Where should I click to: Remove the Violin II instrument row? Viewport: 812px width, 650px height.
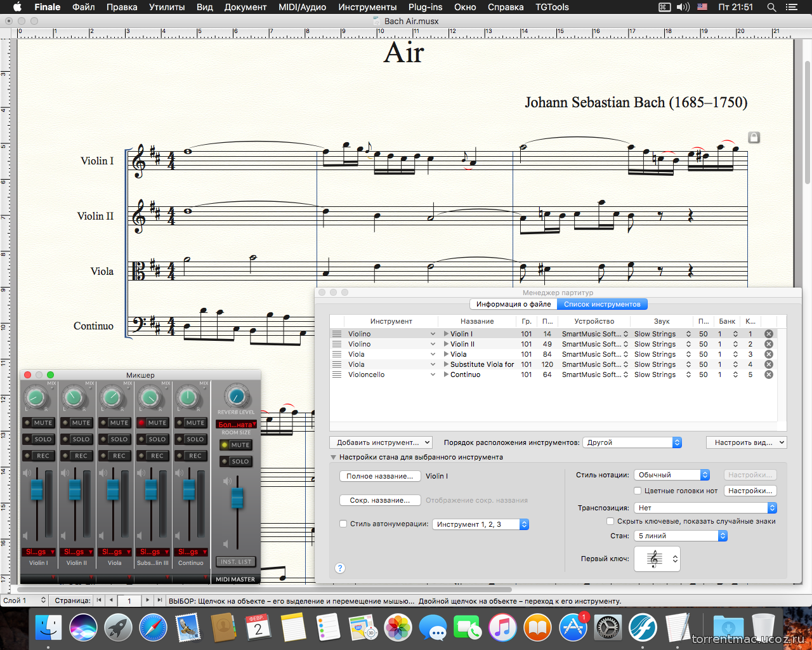tap(768, 344)
